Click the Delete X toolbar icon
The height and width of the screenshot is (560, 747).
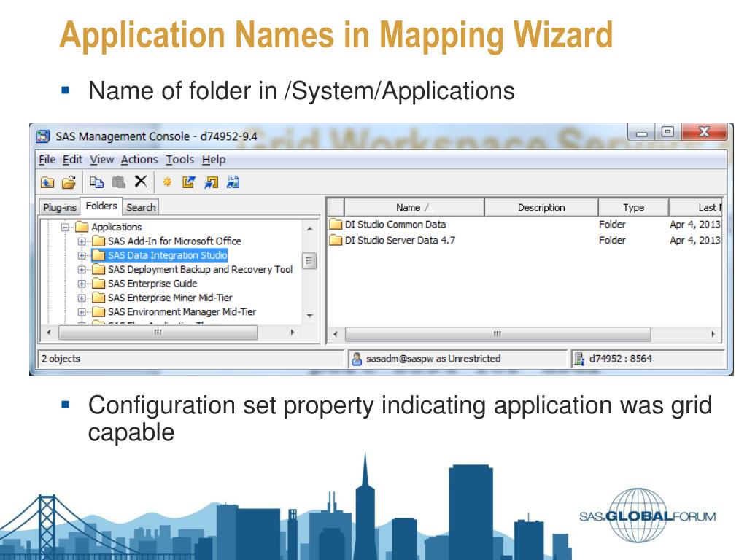tap(141, 182)
